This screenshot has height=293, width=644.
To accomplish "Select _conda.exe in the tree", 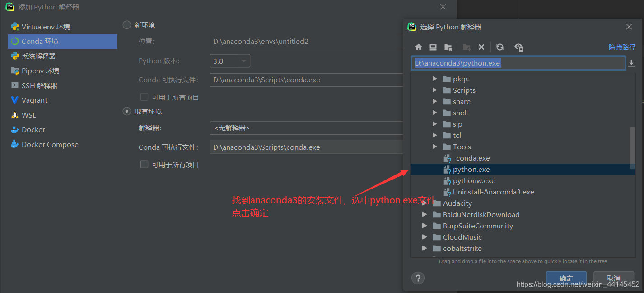I will point(471,158).
